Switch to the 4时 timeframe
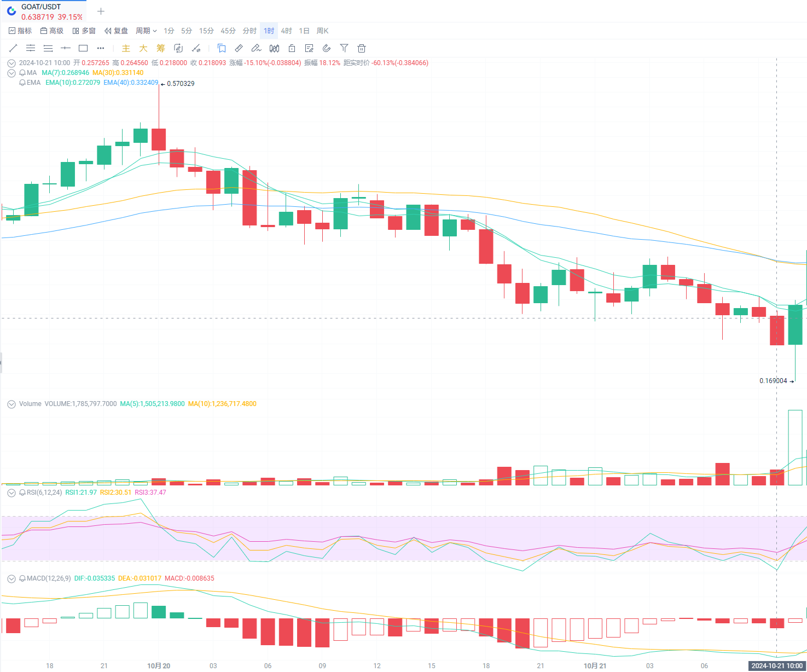 [x=287, y=31]
